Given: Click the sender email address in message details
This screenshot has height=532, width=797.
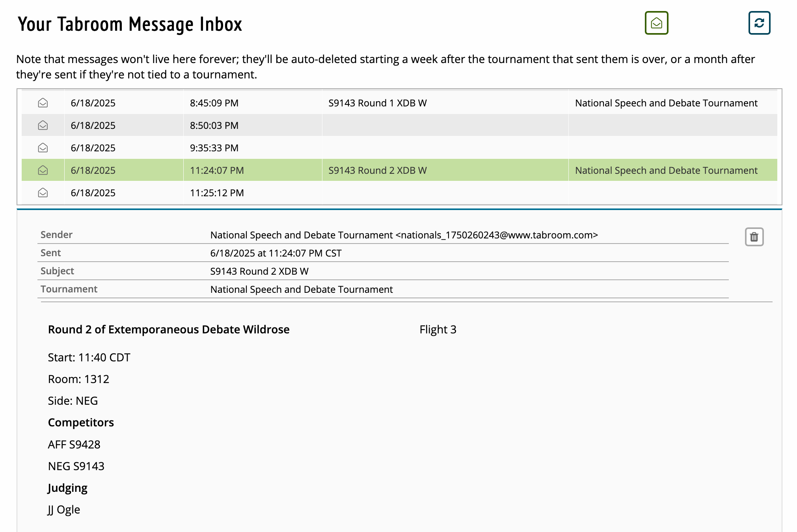Looking at the screenshot, I should point(497,235).
